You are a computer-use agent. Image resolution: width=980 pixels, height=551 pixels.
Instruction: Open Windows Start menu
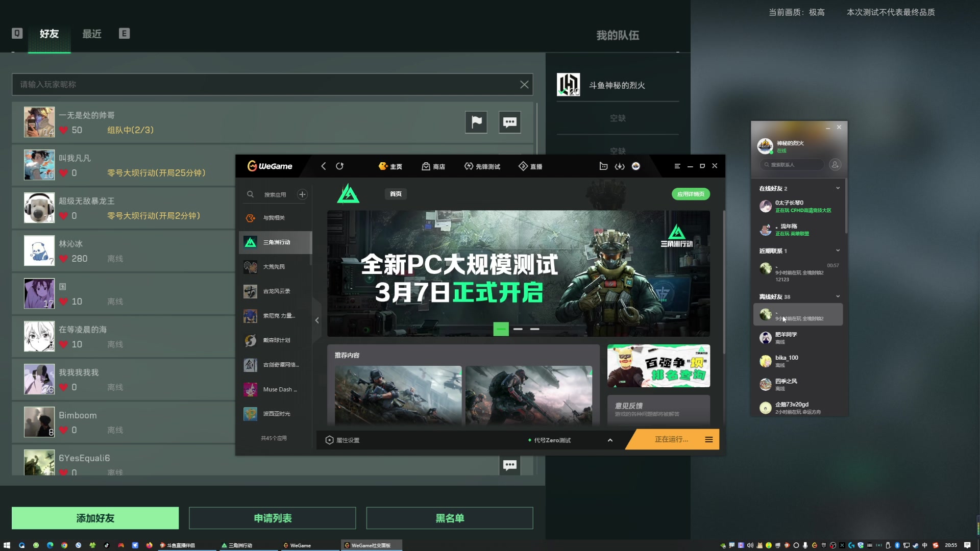click(x=7, y=545)
